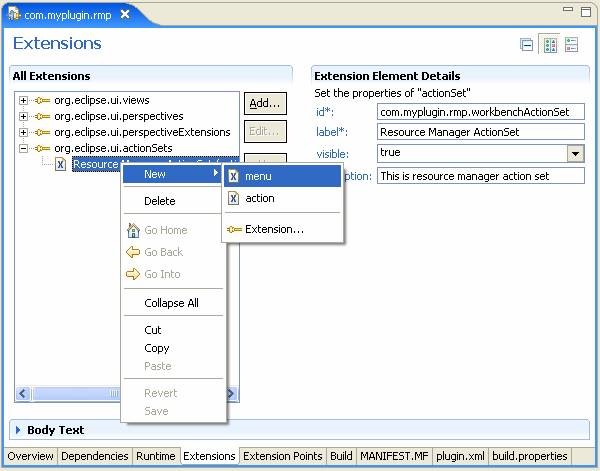The height and width of the screenshot is (471, 600).
Task: Click the key icon beside org.eclipse.ui.views
Action: click(42, 100)
